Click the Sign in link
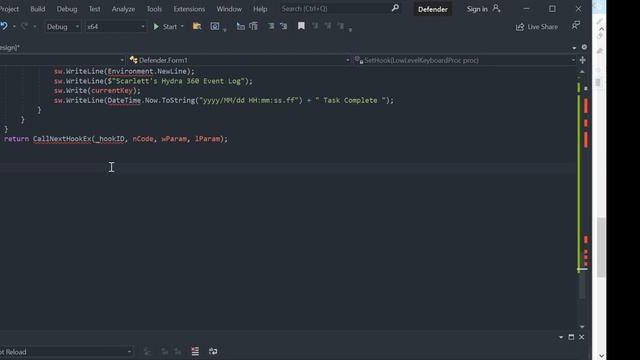The width and height of the screenshot is (640, 360). (477, 9)
